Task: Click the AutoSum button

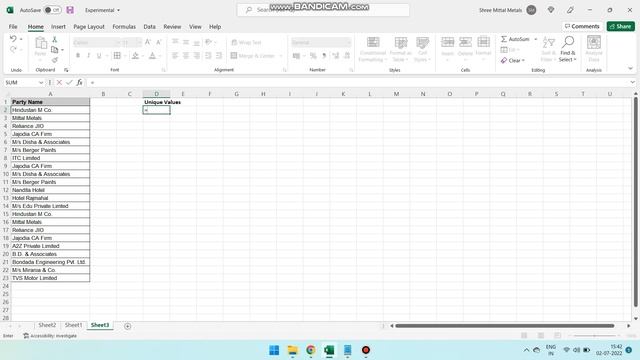Action: click(x=515, y=39)
